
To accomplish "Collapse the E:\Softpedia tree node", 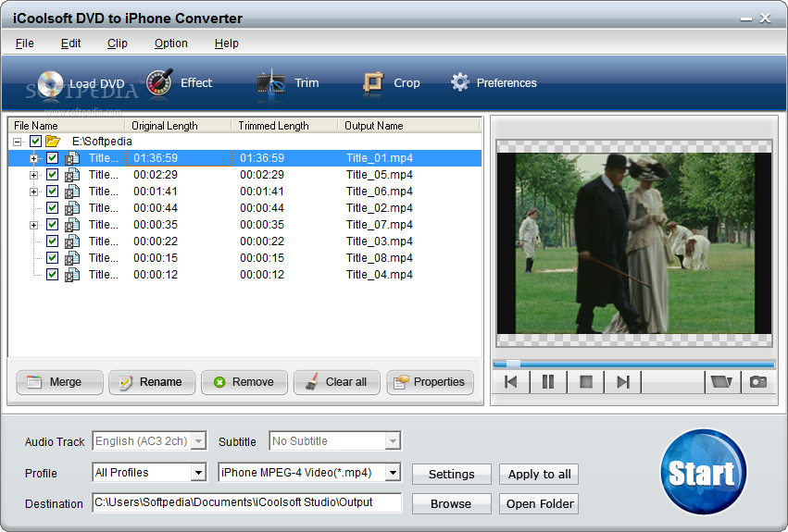I will pos(18,142).
